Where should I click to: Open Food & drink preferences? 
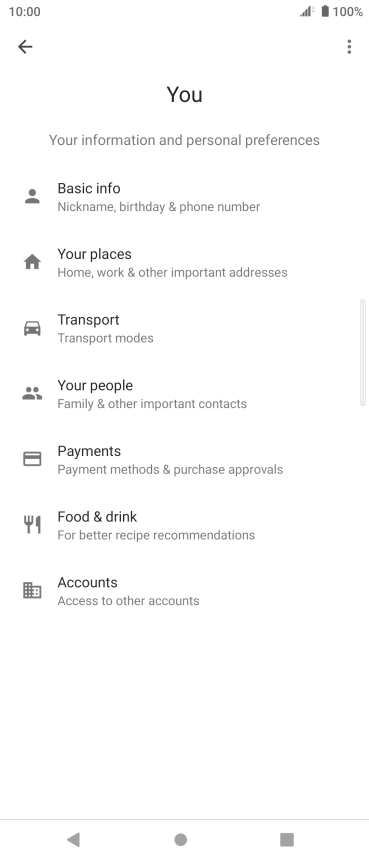click(x=184, y=525)
